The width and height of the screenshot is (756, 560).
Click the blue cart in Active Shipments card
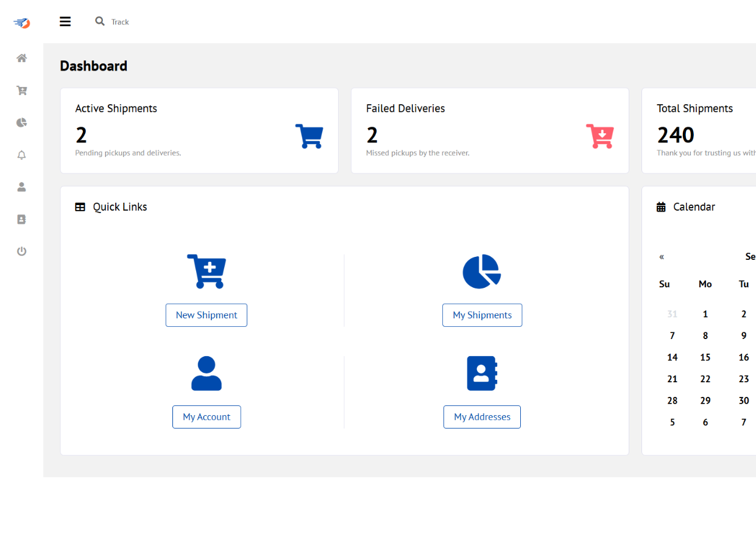tap(309, 136)
